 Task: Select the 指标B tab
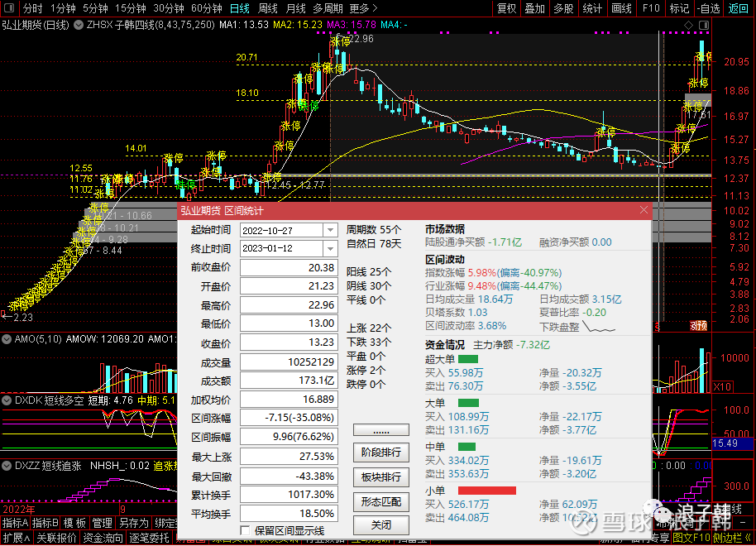pos(45,523)
